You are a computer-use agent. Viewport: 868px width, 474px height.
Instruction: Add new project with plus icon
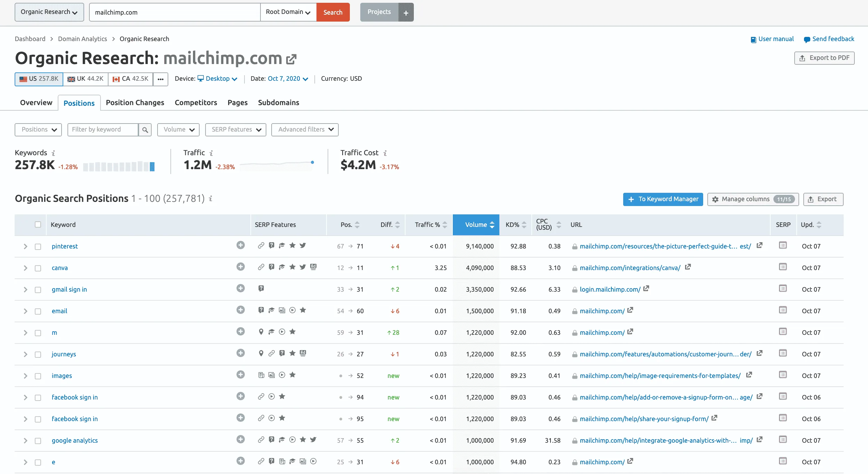(406, 13)
